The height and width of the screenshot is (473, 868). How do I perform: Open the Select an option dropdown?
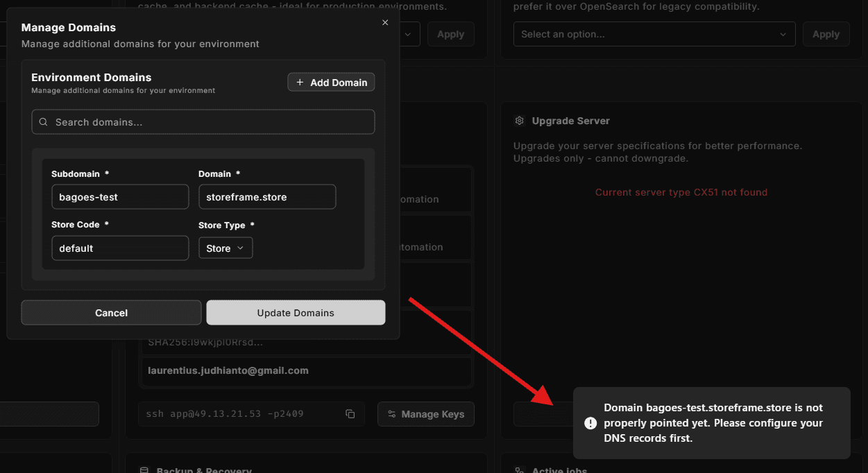(654, 34)
